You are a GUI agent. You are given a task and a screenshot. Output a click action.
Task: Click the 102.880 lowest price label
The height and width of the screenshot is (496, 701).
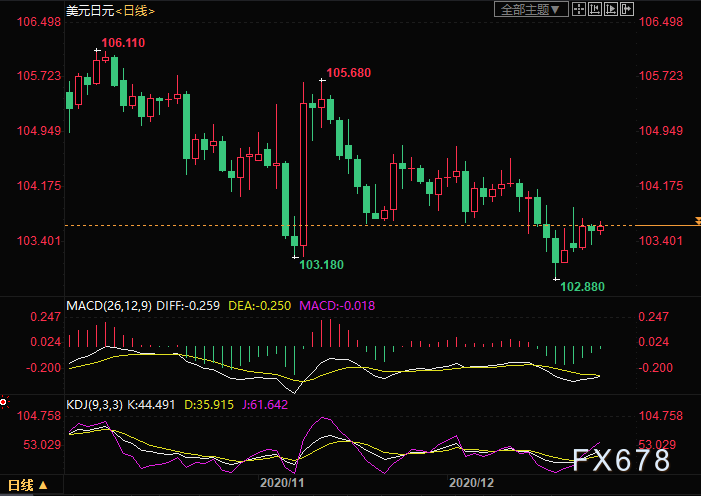(583, 287)
